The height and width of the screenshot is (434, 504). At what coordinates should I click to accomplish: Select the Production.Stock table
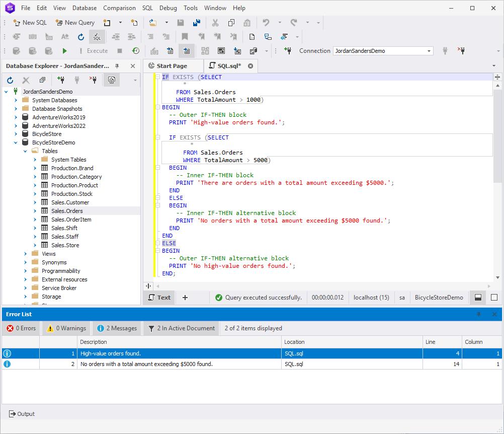[72, 194]
